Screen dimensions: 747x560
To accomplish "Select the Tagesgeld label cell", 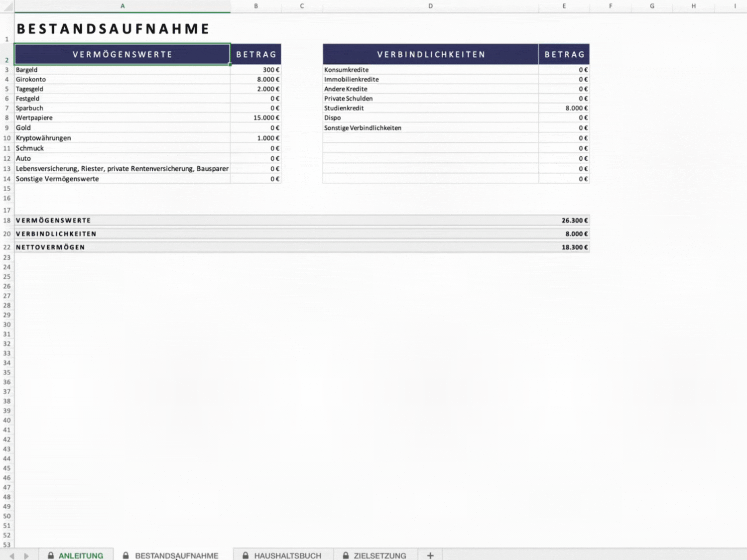I will click(x=123, y=89).
